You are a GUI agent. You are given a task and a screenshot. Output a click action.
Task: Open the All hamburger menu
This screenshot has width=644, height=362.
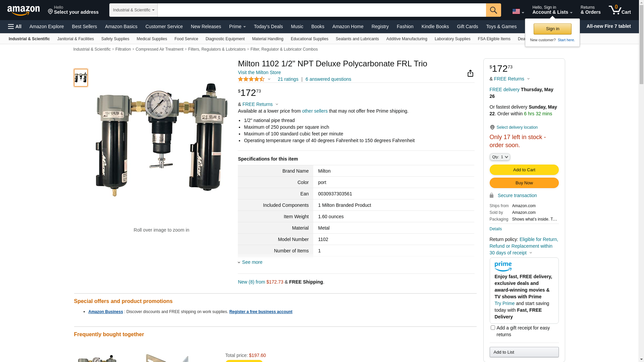pyautogui.click(x=15, y=26)
